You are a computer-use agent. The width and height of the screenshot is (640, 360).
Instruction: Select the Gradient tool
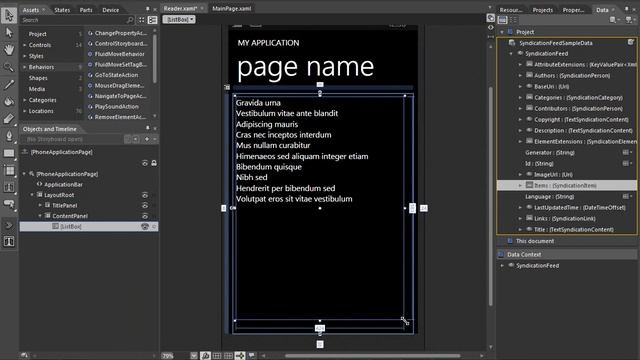click(9, 119)
